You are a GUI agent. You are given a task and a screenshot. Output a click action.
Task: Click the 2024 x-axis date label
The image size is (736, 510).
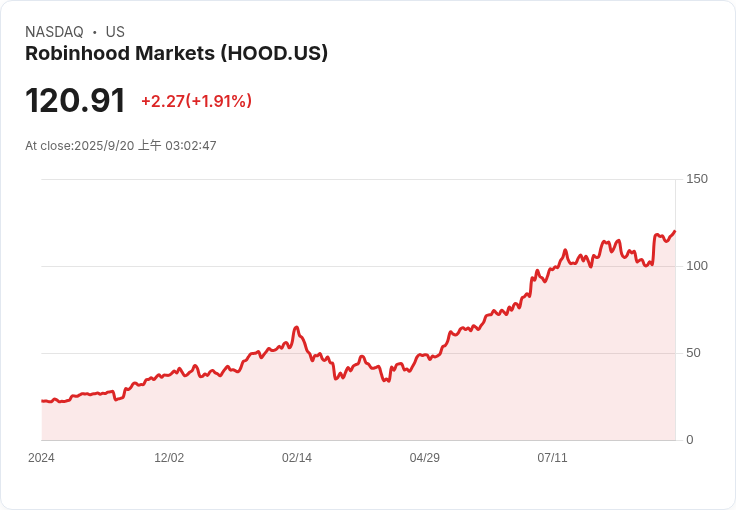[41, 457]
